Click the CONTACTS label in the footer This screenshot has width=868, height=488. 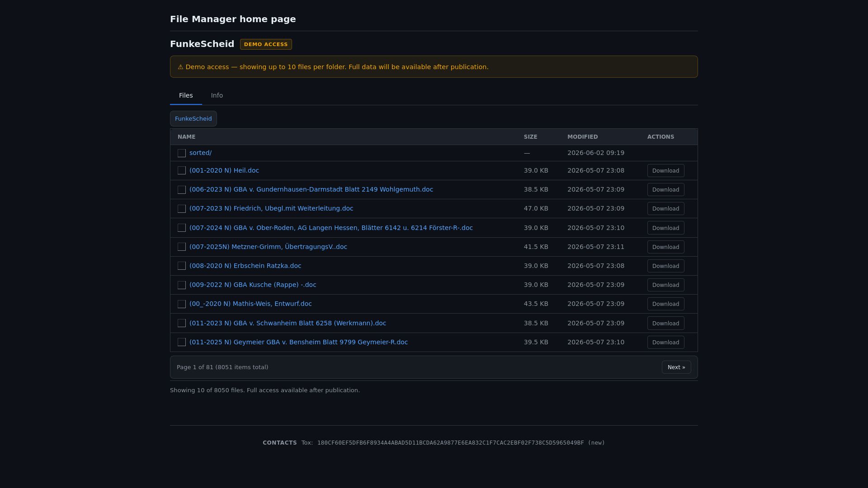[280, 443]
